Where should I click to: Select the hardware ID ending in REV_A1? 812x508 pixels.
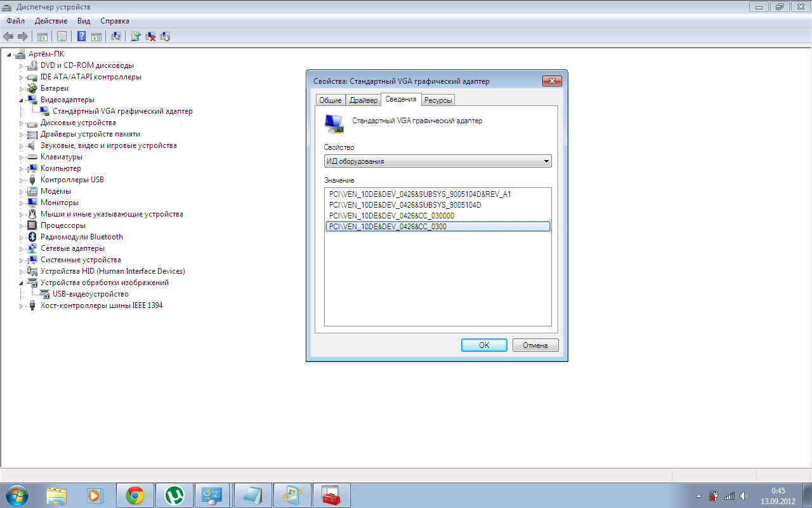[x=420, y=194]
